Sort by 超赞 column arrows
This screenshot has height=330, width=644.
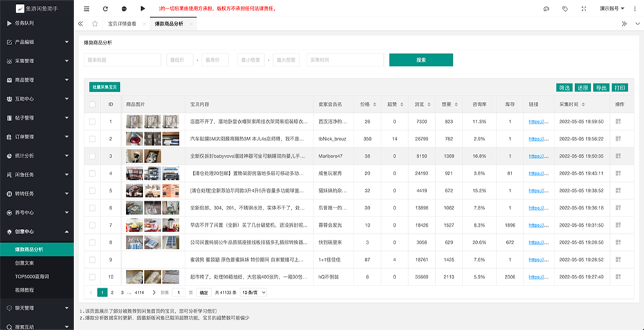[x=401, y=104]
